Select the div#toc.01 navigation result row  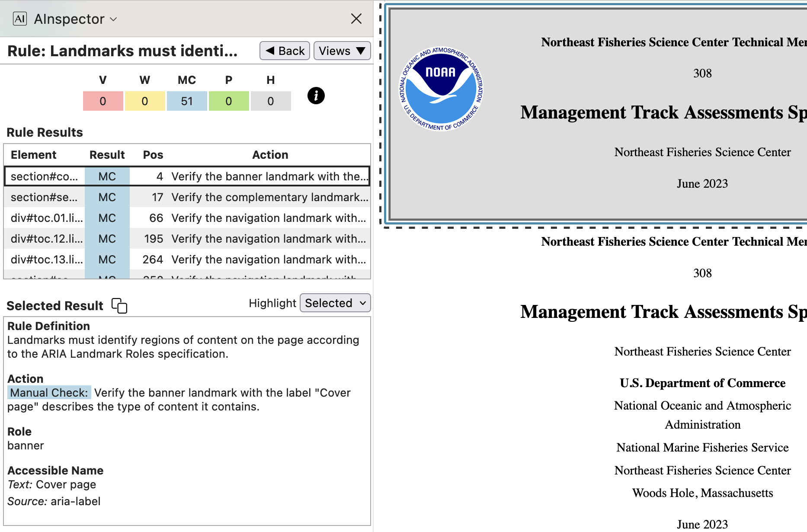187,218
